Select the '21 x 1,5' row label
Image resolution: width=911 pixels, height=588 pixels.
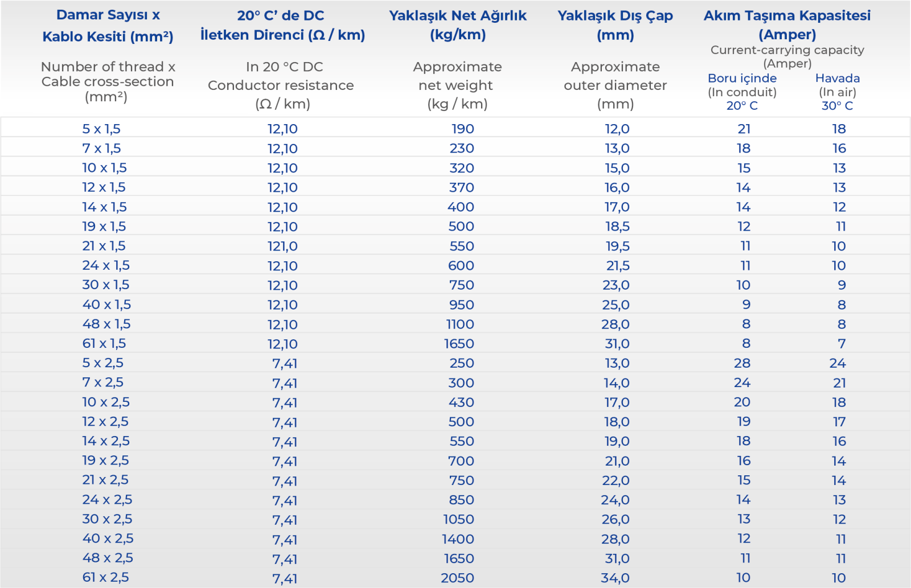[104, 246]
